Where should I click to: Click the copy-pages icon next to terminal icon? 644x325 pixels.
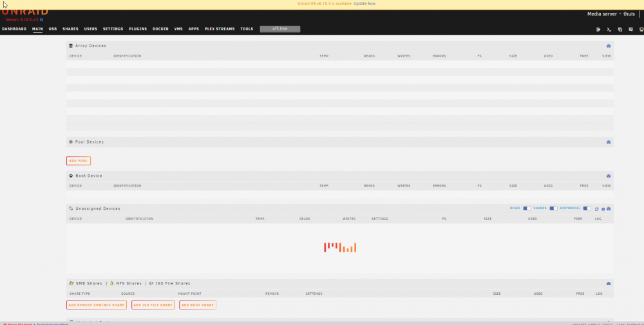coord(620,30)
